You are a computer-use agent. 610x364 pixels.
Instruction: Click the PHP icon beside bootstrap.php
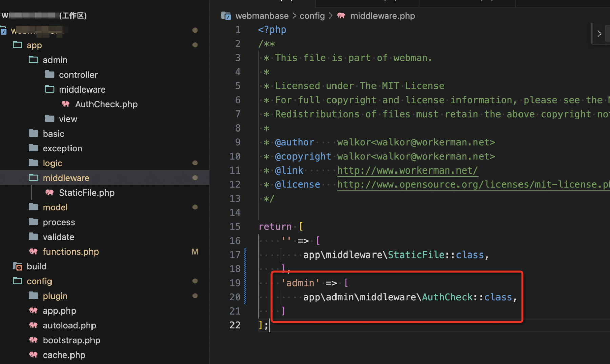(34, 340)
